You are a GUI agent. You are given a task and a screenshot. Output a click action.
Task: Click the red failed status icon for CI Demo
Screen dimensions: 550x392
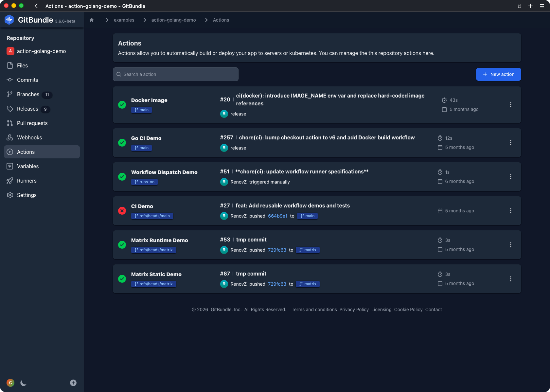[x=122, y=211]
